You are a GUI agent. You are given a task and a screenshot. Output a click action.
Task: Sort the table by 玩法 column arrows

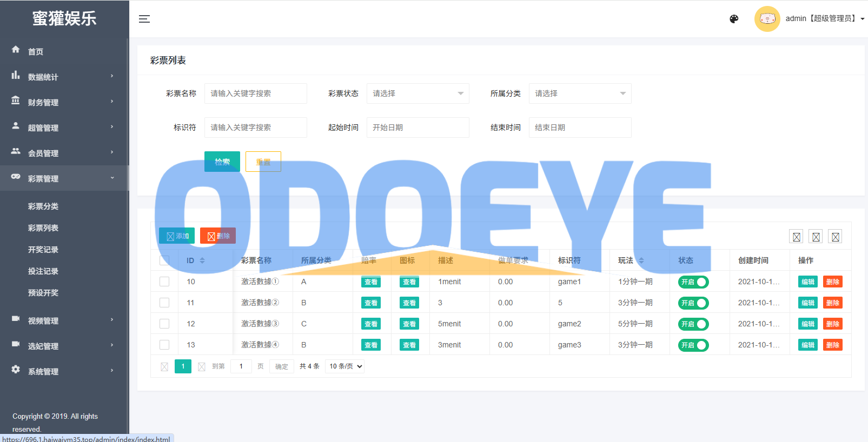[641, 260]
